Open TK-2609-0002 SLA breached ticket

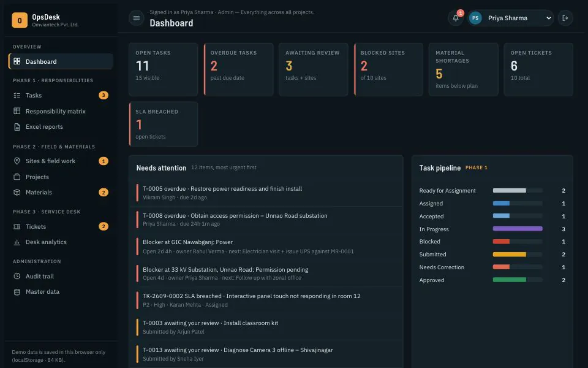266,301
